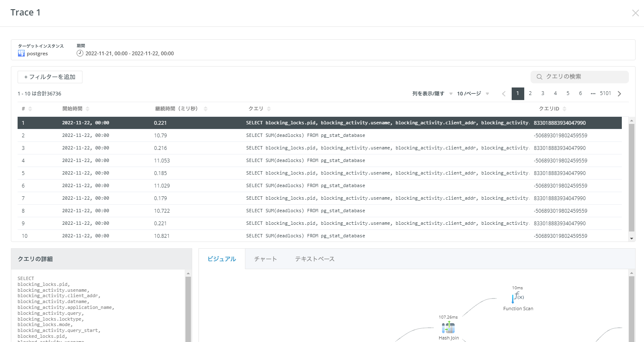The image size is (644, 342).
Task: Click the query text in row 9
Action: coord(387,224)
